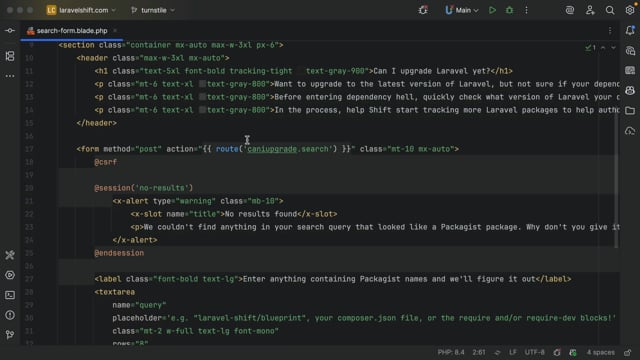Change UTF-8 file encoding setting
The width and height of the screenshot is (640, 360).
coord(534,352)
